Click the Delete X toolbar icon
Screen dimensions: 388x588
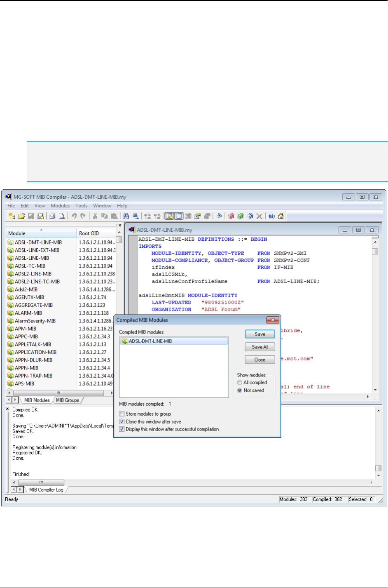click(x=259, y=216)
